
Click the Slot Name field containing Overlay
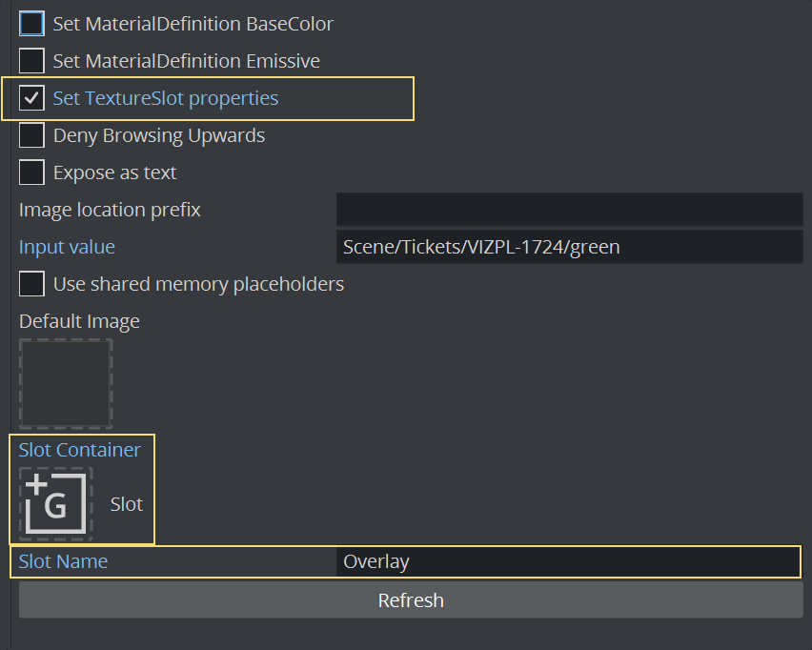coord(569,561)
